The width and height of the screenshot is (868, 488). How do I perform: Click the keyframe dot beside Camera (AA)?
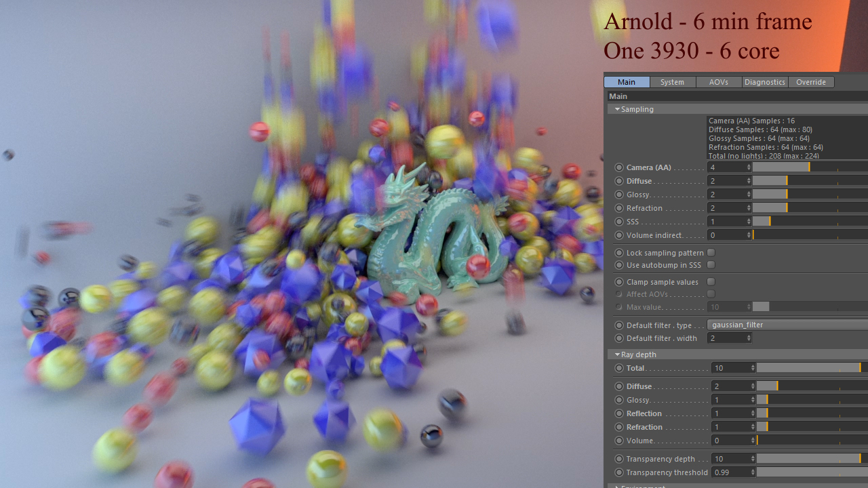(619, 167)
